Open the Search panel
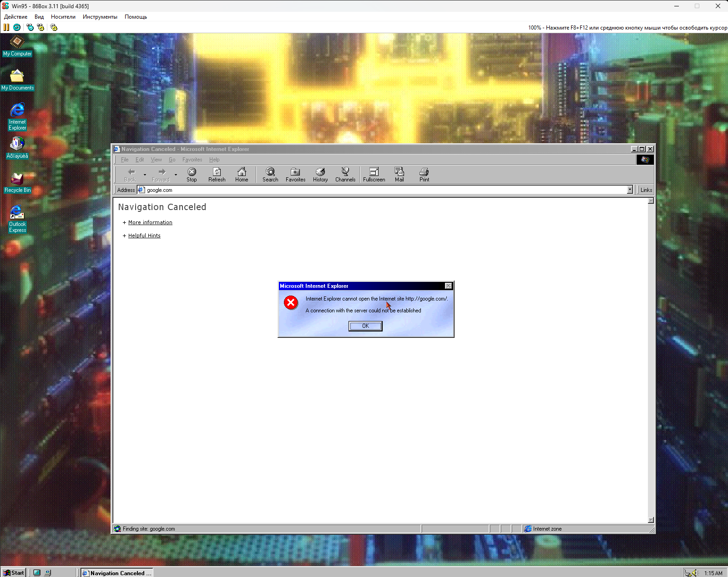The width and height of the screenshot is (728, 577). click(x=270, y=174)
